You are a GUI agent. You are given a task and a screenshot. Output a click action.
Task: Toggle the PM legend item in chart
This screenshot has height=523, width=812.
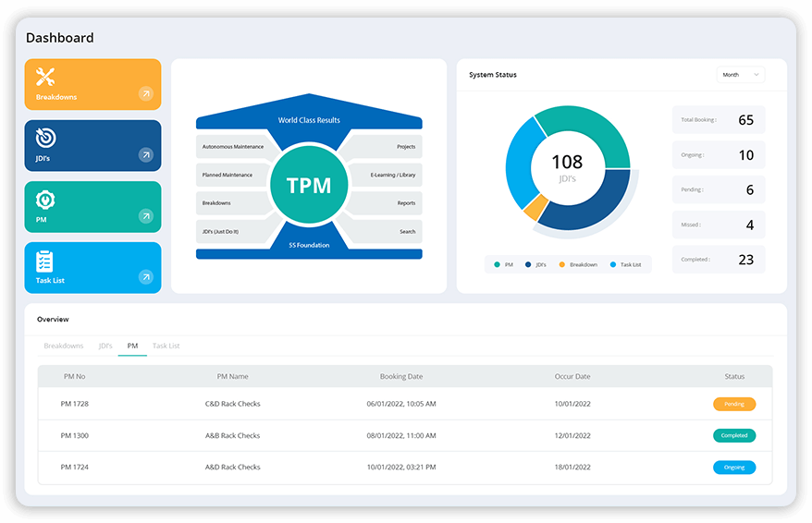click(504, 264)
